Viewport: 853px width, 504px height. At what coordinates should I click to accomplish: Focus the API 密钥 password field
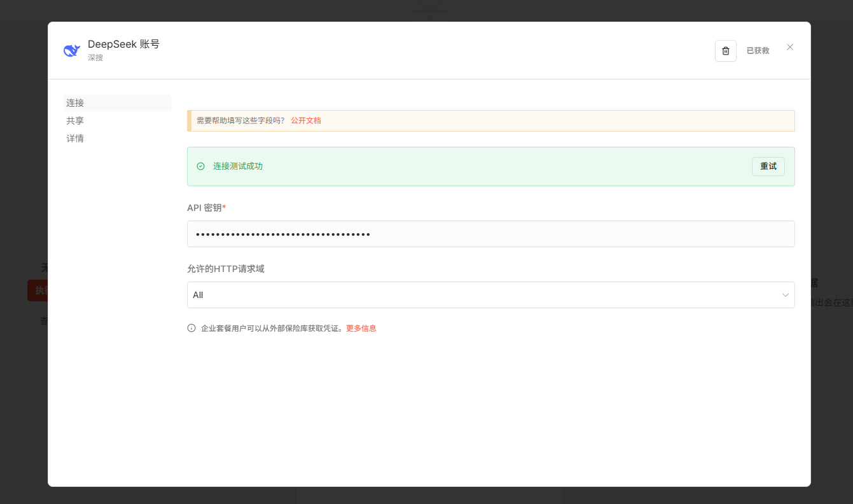pos(490,234)
